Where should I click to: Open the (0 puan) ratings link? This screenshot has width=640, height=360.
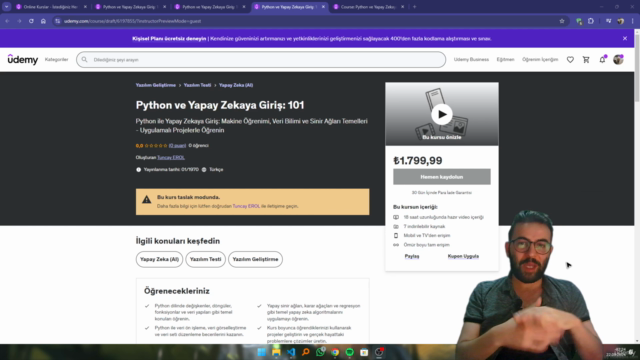(177, 146)
